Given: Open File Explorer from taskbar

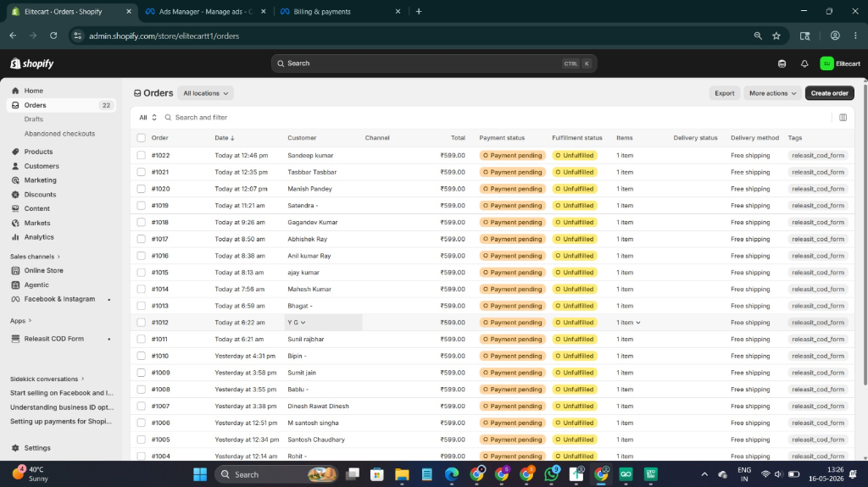Looking at the screenshot, I should tap(402, 474).
